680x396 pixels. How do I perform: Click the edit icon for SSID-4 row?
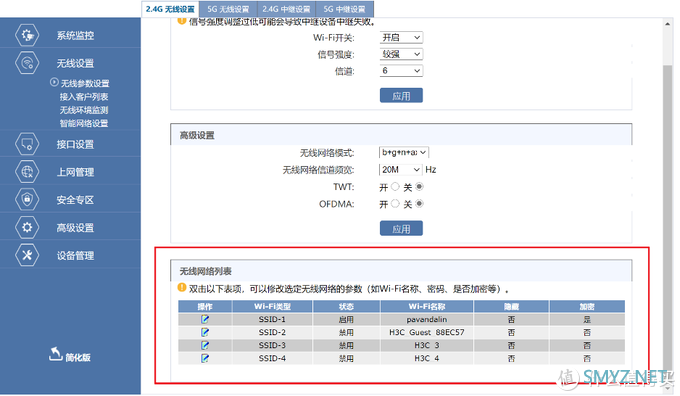(205, 358)
